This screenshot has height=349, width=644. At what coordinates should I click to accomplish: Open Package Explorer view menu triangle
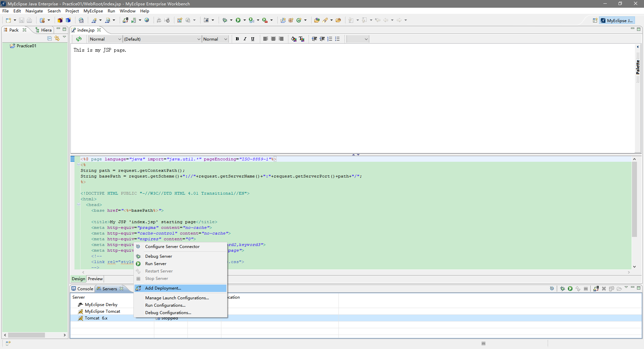coord(64,37)
